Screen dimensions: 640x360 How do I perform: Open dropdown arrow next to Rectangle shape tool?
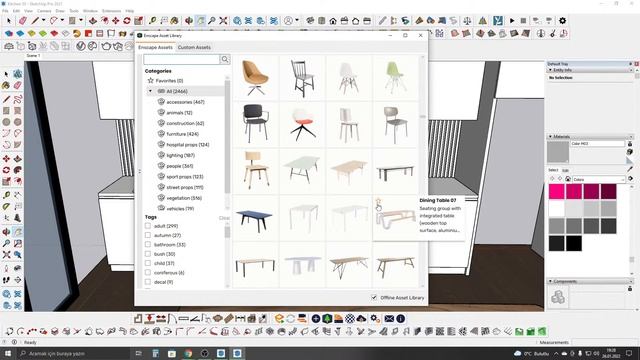click(81, 20)
